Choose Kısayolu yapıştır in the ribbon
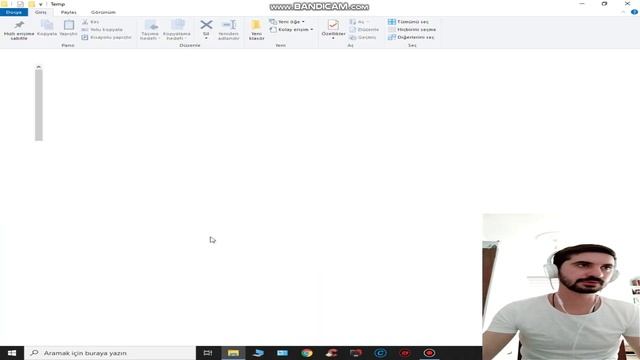640x360 pixels. [x=107, y=37]
